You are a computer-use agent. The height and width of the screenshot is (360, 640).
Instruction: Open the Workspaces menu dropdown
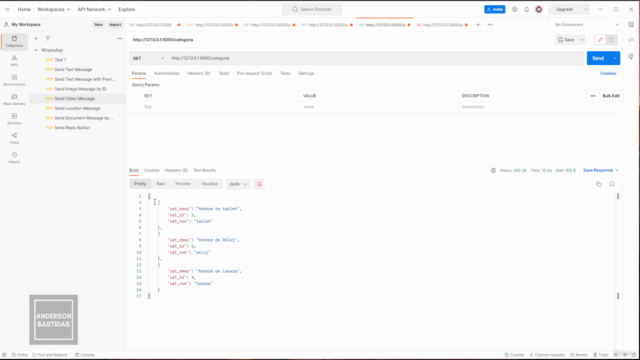point(53,9)
